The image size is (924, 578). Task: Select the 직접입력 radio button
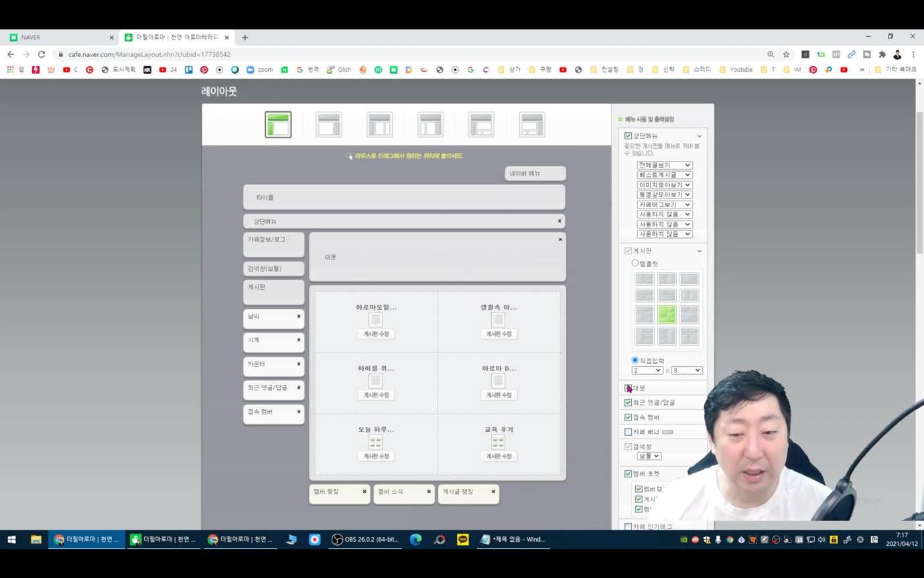pyautogui.click(x=635, y=361)
